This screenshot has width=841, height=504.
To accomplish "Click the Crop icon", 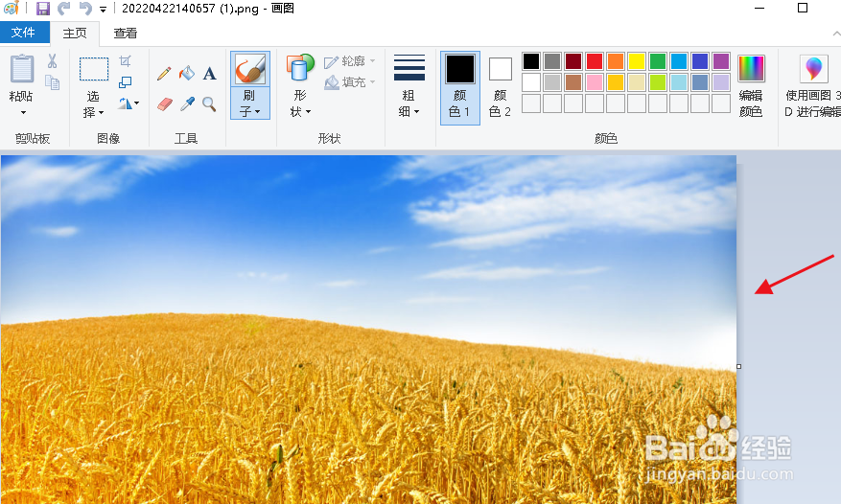I will (125, 60).
